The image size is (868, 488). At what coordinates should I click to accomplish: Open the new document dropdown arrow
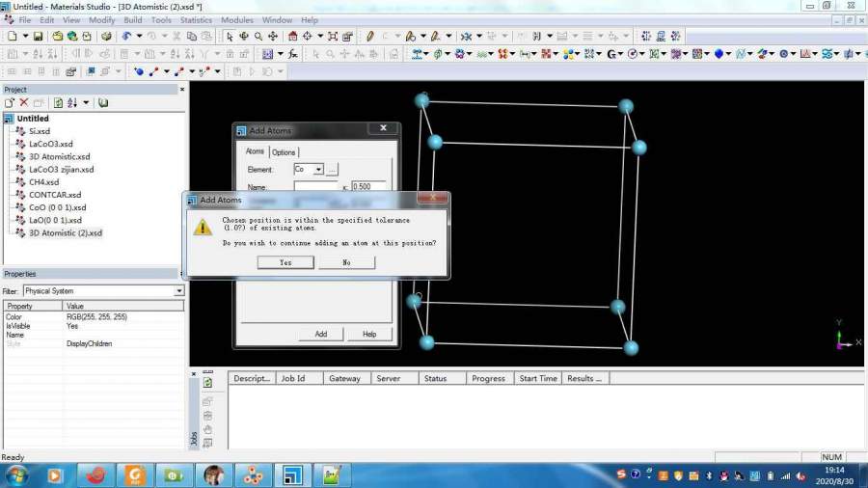point(24,36)
